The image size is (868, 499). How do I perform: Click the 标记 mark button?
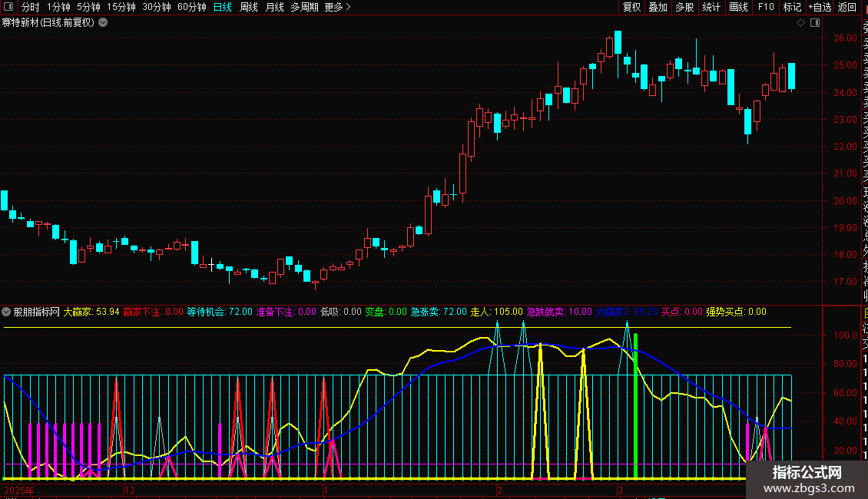pyautogui.click(x=792, y=7)
